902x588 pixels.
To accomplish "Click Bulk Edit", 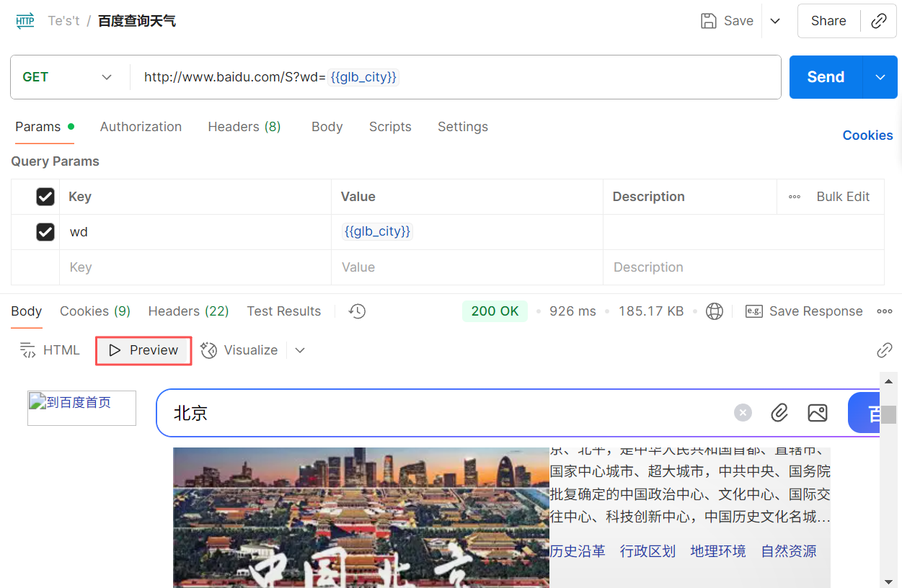I will (843, 197).
